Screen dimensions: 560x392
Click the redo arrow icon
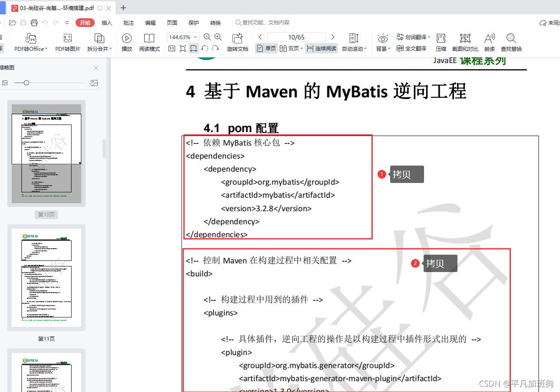click(56, 23)
